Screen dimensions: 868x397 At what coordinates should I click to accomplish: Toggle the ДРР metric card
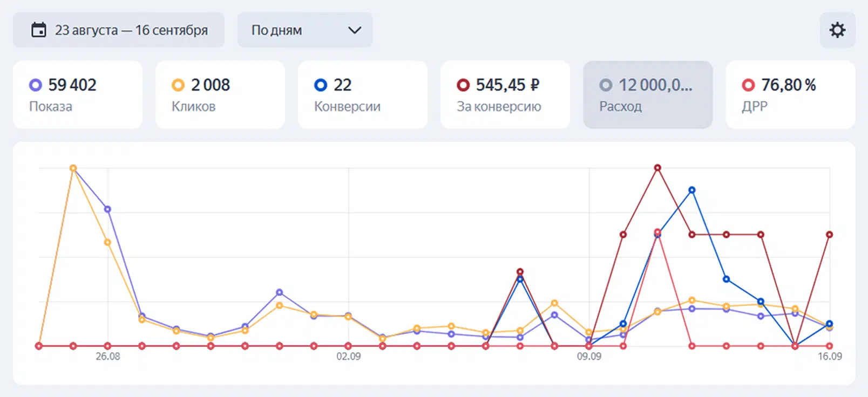tap(790, 94)
